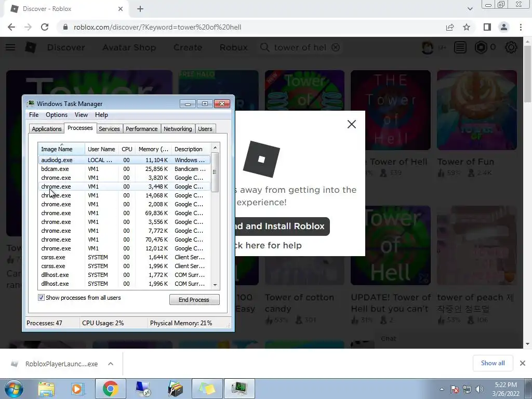Show hidden system tray icons
The image size is (532, 399).
[x=442, y=389]
